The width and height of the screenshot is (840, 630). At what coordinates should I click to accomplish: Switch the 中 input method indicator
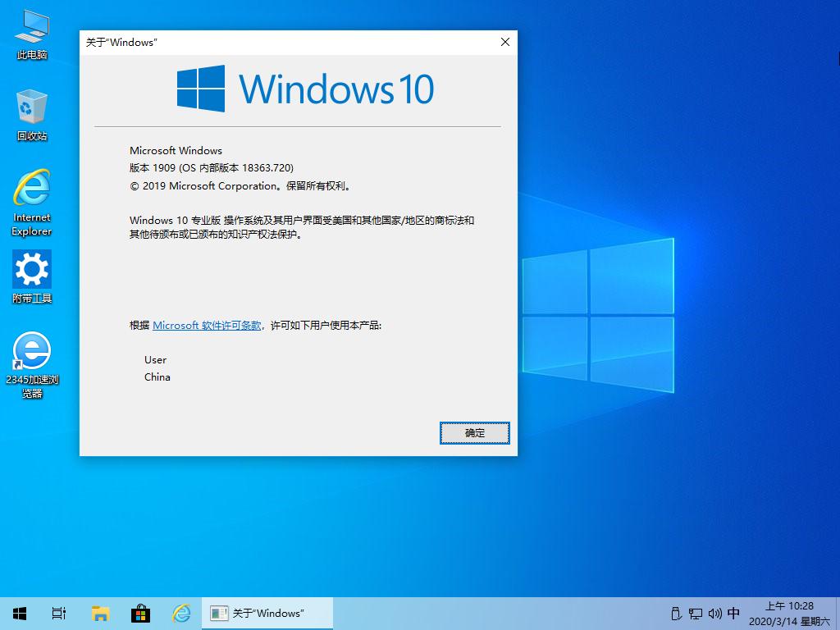click(x=733, y=613)
